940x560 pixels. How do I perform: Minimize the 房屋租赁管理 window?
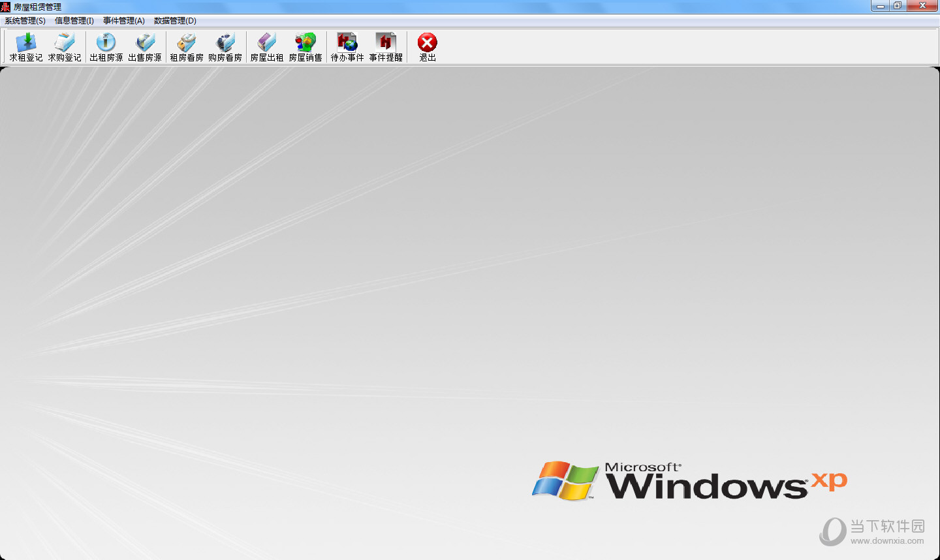(x=881, y=6)
